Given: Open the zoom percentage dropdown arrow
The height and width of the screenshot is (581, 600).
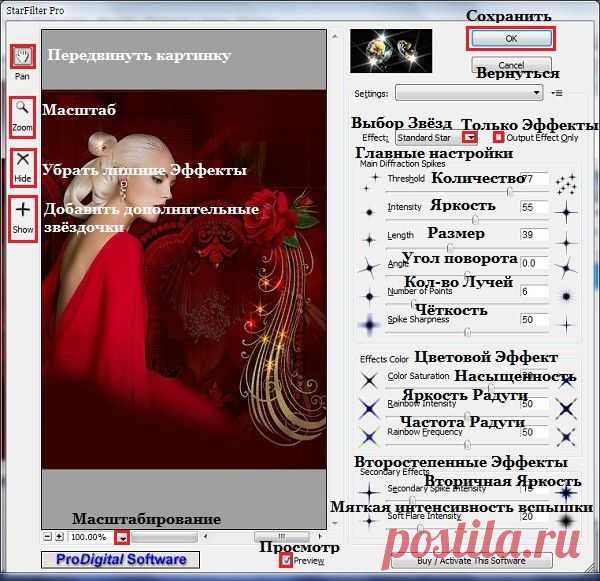Looking at the screenshot, I should 122,537.
